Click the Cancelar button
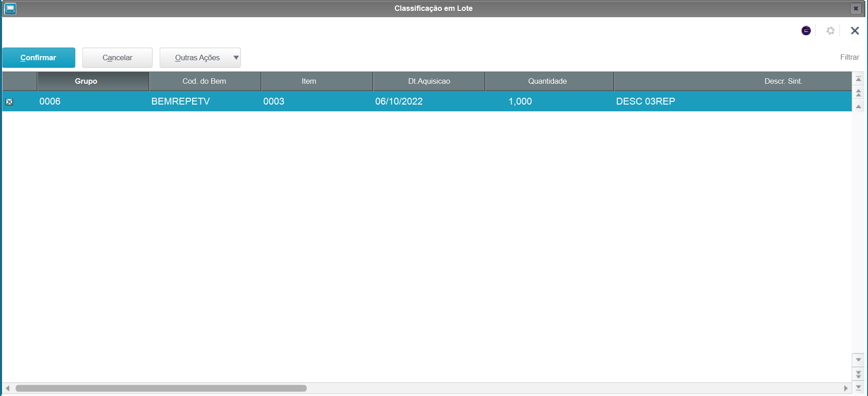 pos(117,57)
